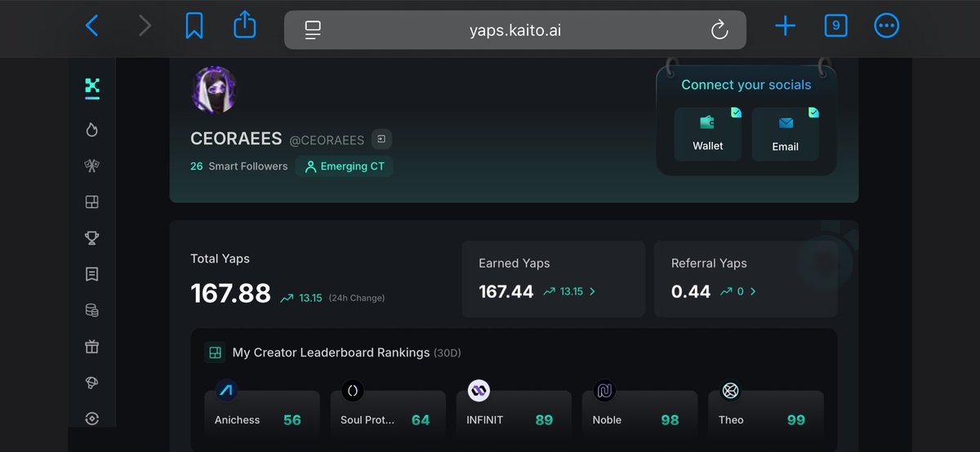
Task: Focus the yaps.kaito.ai address field
Action: click(515, 30)
